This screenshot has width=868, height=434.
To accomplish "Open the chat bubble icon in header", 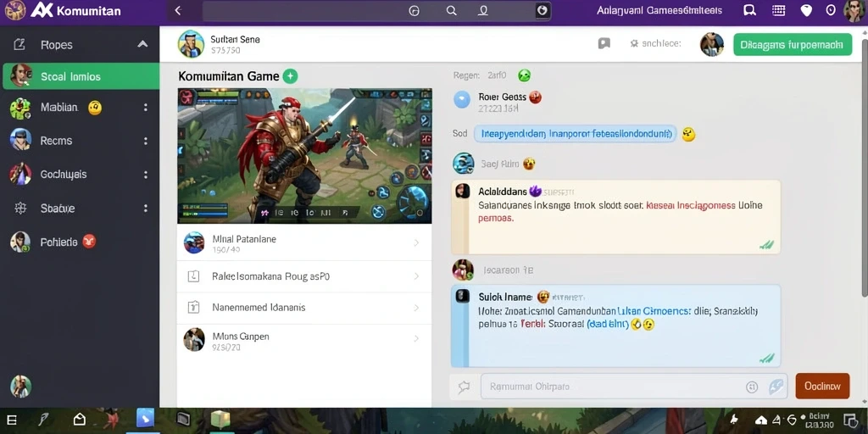I will tap(749, 10).
